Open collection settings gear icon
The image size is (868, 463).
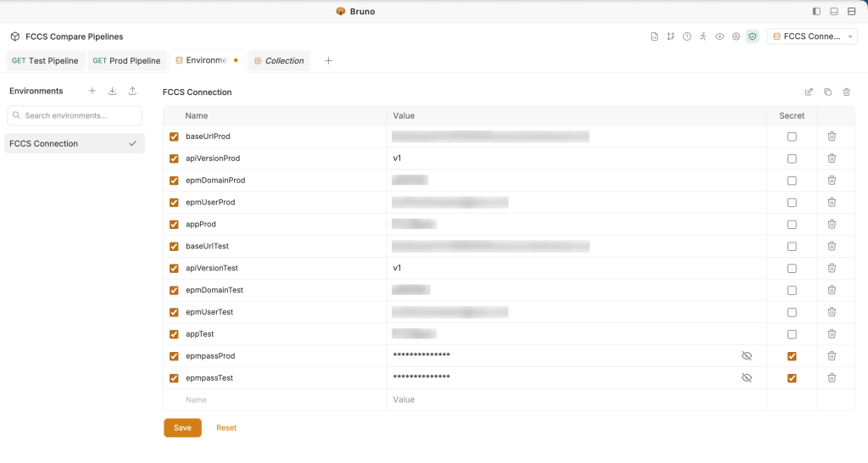(x=736, y=36)
